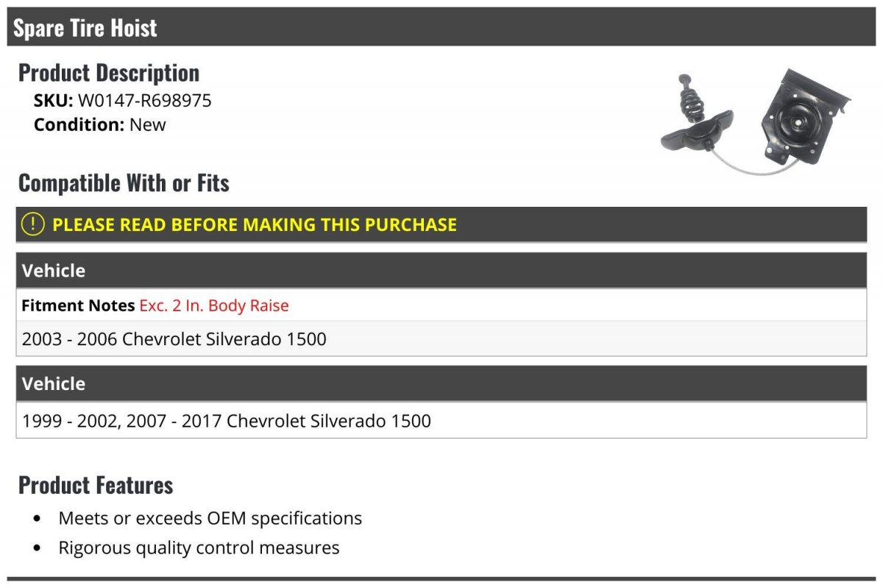Click the Fitment Notes label
The width and height of the screenshot is (883, 588).
[x=78, y=305]
